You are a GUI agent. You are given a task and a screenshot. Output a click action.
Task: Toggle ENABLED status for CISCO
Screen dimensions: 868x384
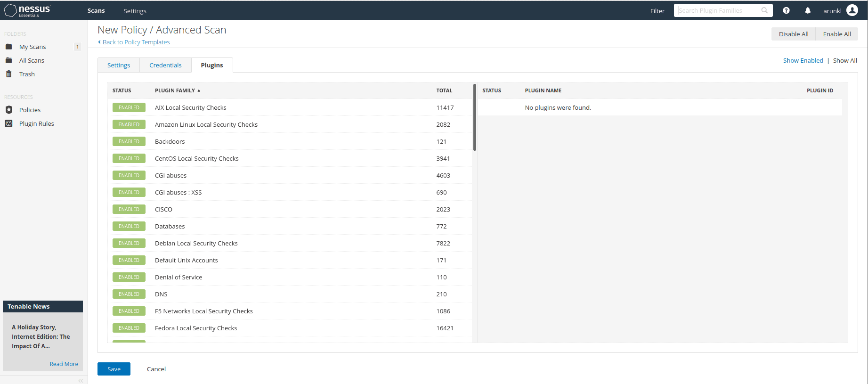pyautogui.click(x=129, y=209)
